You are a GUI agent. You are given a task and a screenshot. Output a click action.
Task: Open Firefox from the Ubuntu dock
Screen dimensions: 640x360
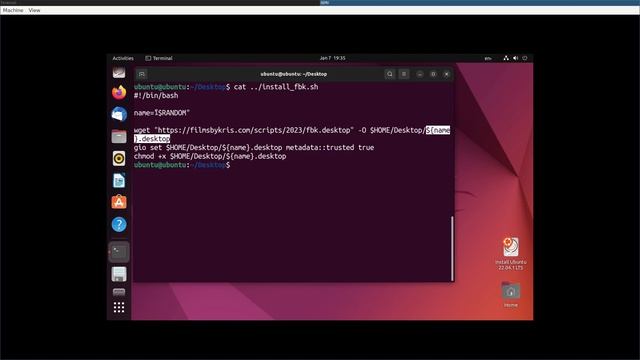coord(119,93)
